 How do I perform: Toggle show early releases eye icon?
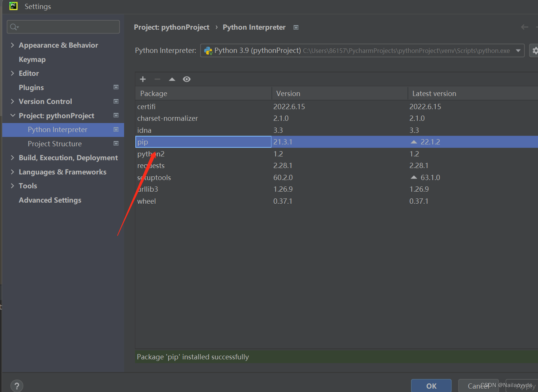(187, 79)
